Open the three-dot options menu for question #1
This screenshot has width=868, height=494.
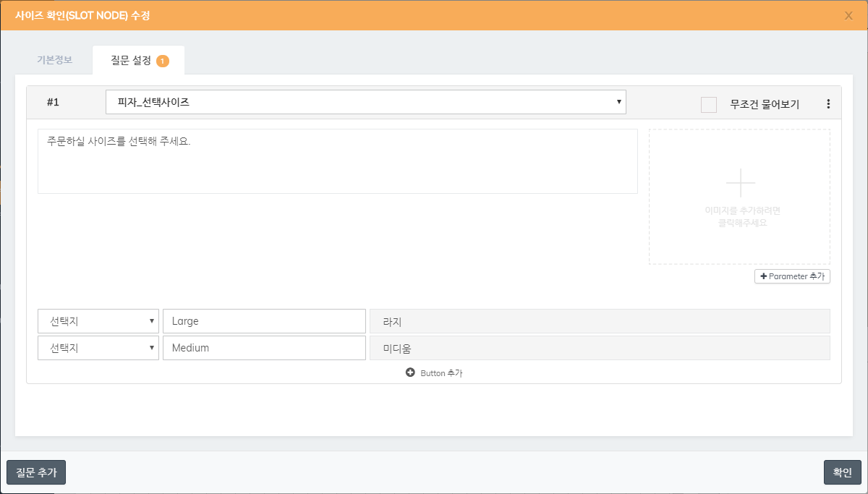[828, 104]
